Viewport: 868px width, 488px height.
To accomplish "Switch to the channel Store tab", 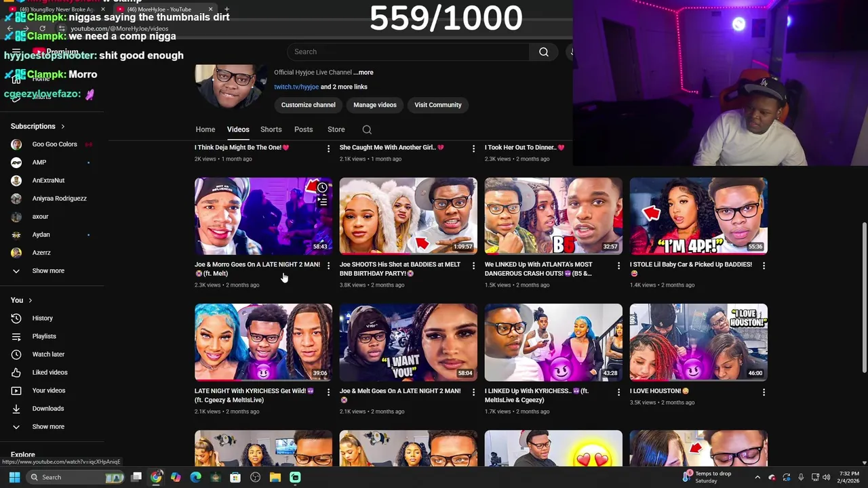I will [x=336, y=129].
